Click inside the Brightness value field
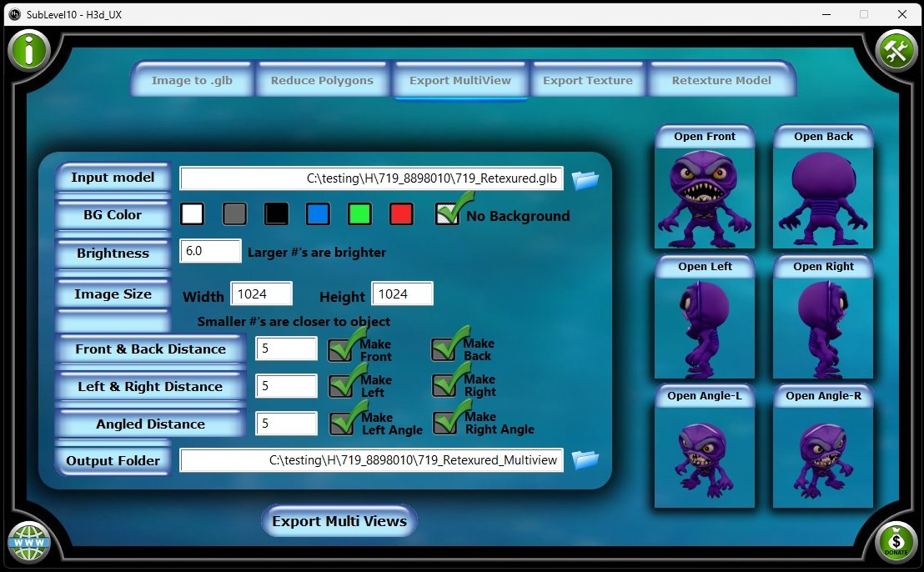The height and width of the screenshot is (572, 924). (x=209, y=250)
